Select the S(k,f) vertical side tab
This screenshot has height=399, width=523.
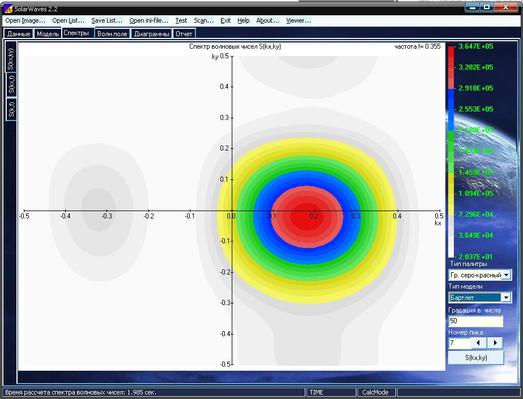[x=11, y=109]
